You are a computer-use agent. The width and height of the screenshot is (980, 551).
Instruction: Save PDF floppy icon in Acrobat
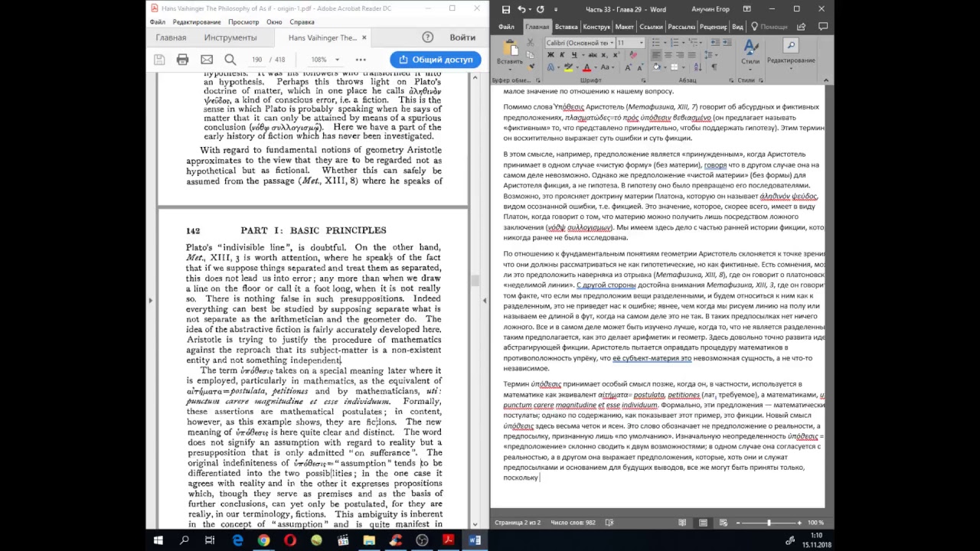point(159,59)
